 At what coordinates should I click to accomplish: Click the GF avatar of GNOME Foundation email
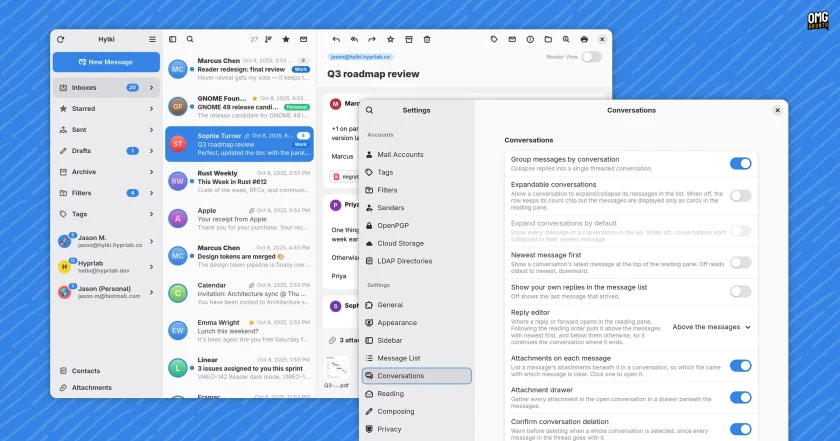[x=178, y=106]
